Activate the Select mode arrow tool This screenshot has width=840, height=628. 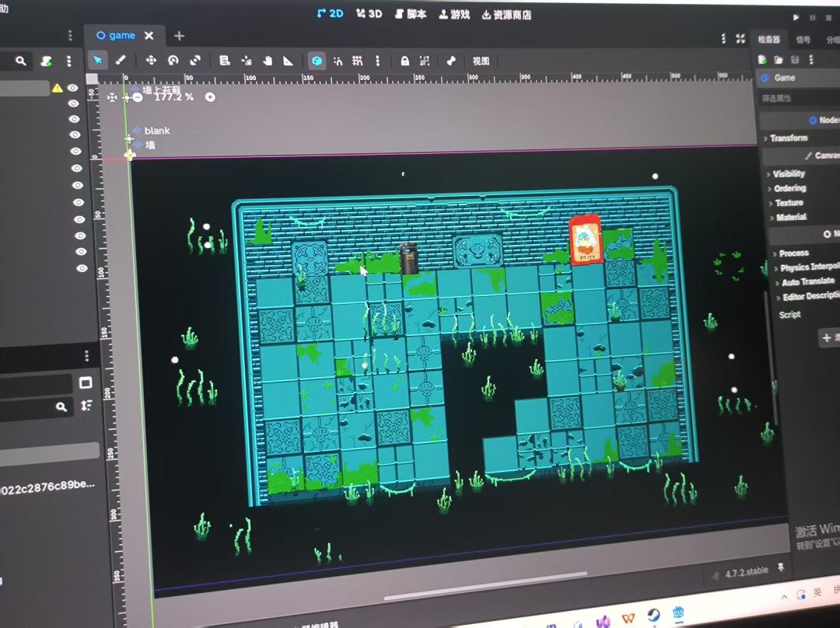pos(98,60)
